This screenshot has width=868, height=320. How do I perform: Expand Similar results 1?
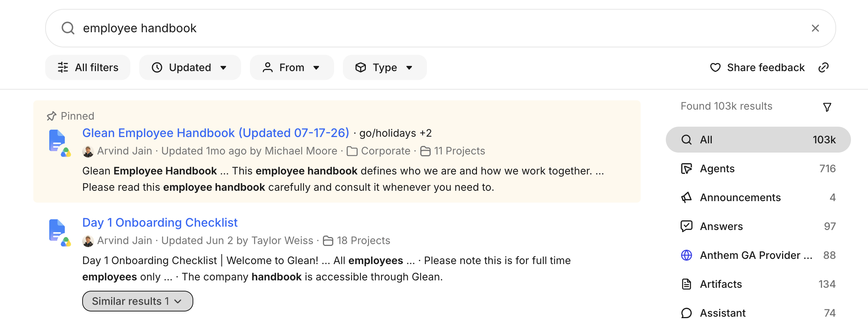137,301
